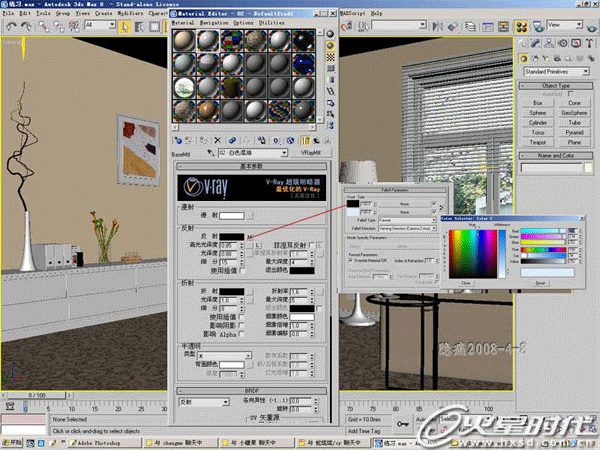
Task: Click the material eyedropper pick icon
Action: (x=210, y=153)
